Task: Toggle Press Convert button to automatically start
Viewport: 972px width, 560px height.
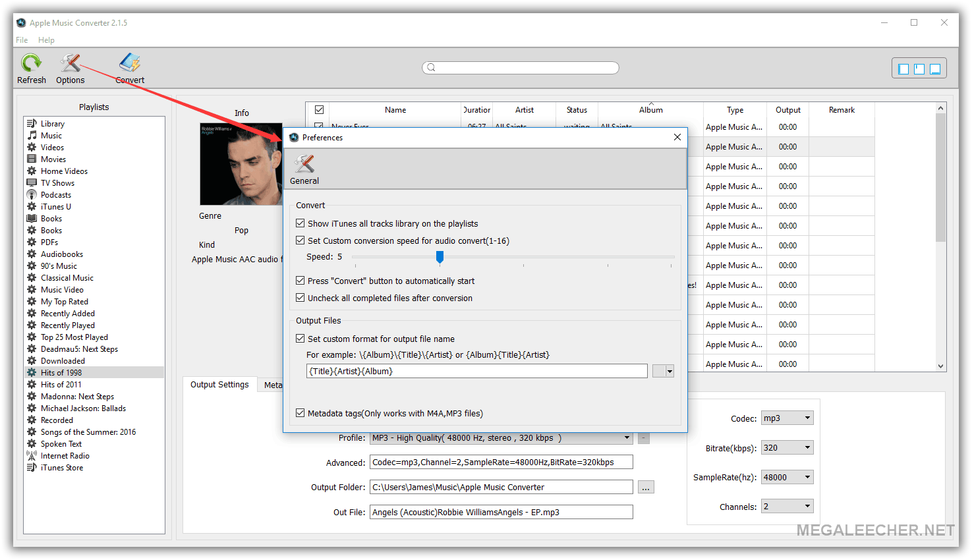Action: 300,281
